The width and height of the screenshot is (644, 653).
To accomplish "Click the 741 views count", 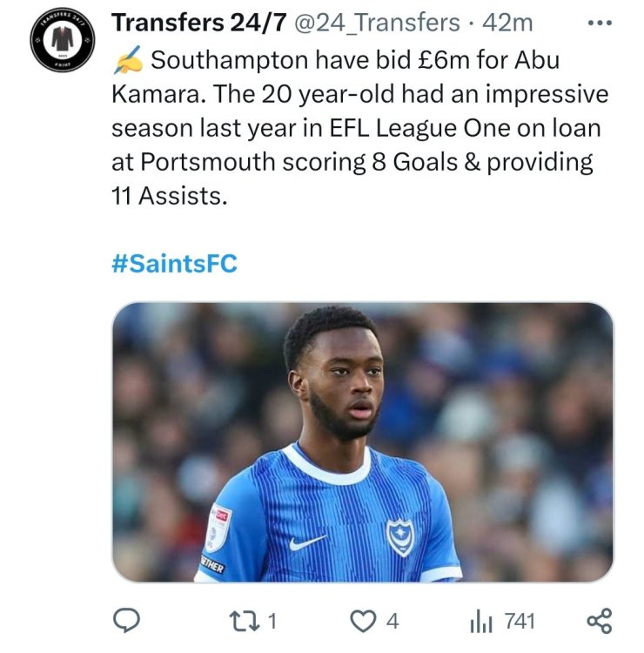I will (520, 621).
